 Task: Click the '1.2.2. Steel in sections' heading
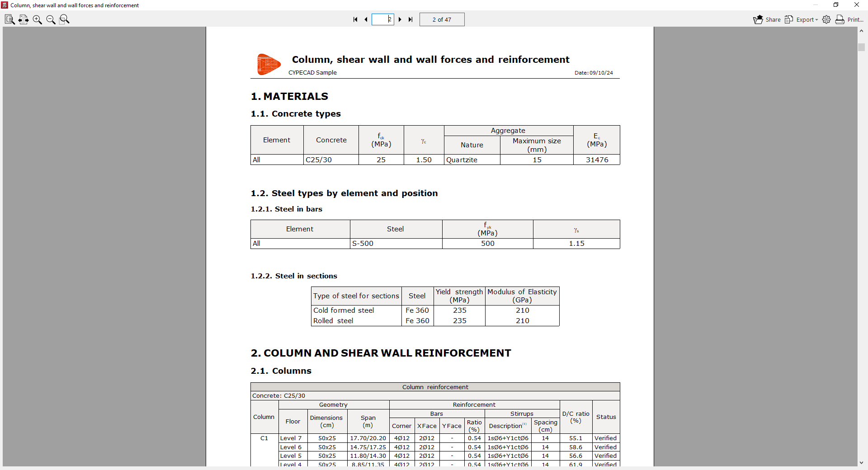[x=294, y=276]
